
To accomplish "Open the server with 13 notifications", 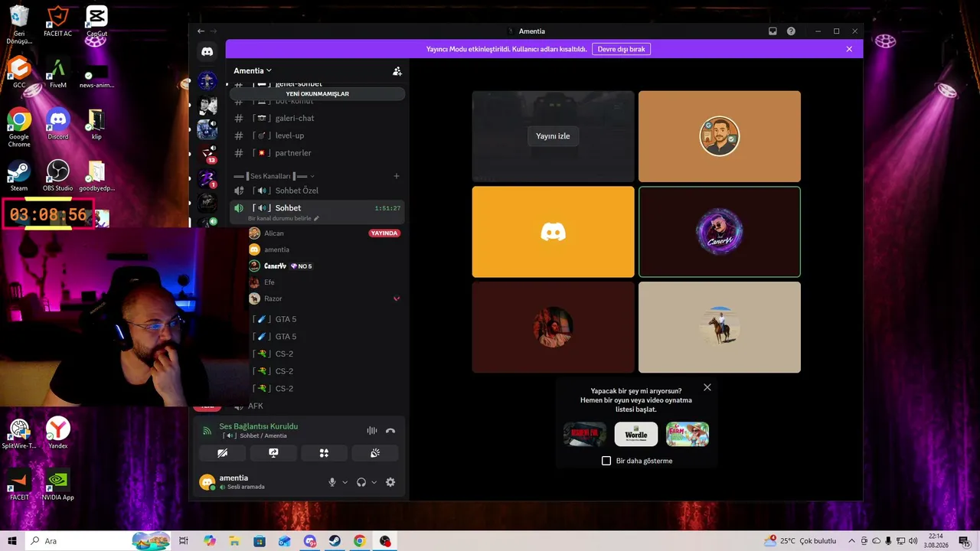I will (x=207, y=154).
